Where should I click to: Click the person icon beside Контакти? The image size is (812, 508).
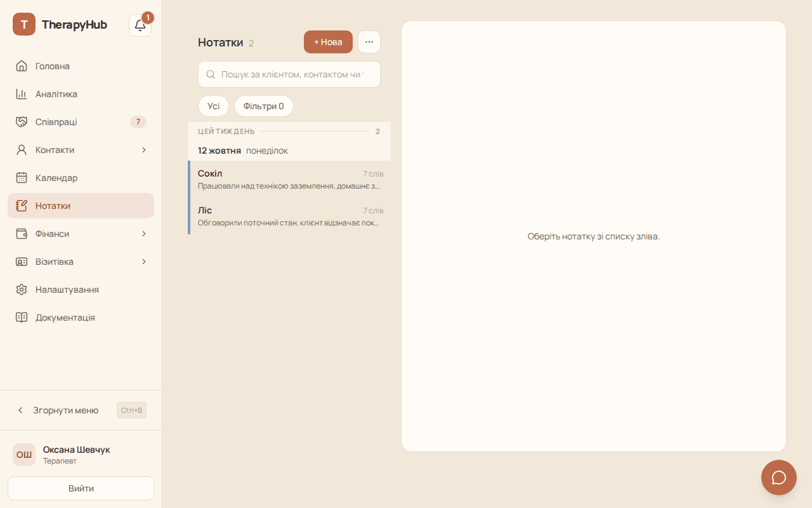[22, 150]
